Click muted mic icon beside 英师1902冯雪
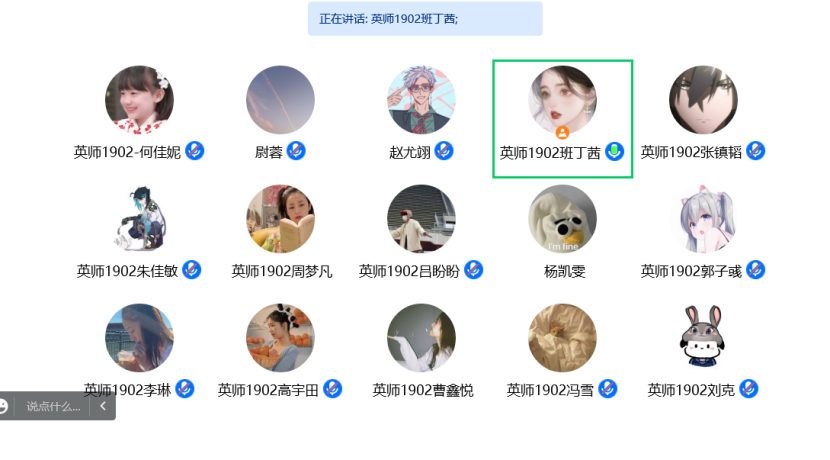Viewport: 830px width, 460px height. point(608,389)
